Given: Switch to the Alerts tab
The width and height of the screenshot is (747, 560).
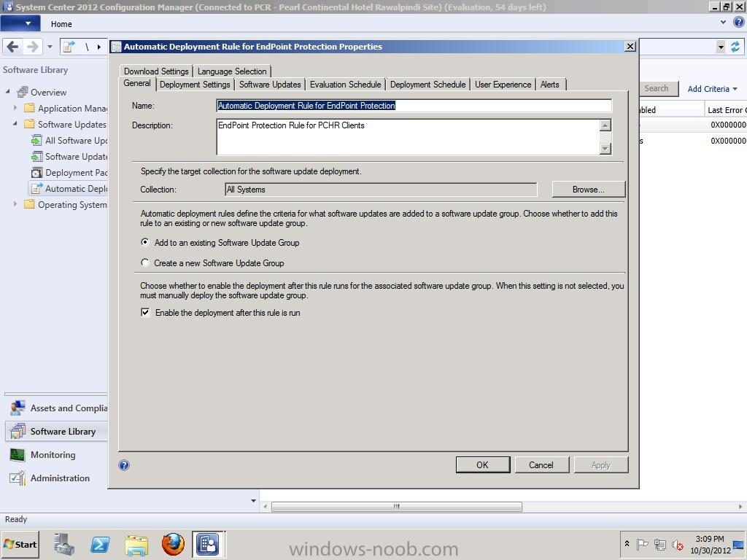Looking at the screenshot, I should tap(550, 85).
